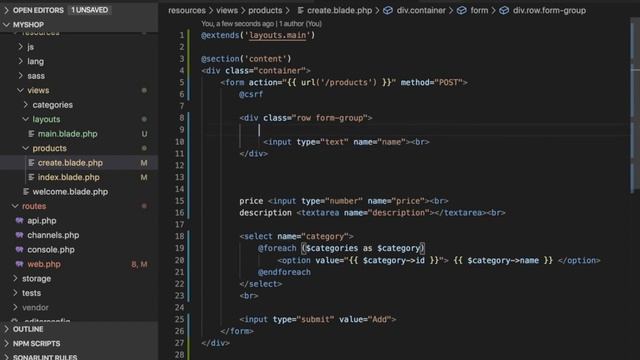Collapse the layouts folder
The width and height of the screenshot is (640, 360).
pos(46,120)
